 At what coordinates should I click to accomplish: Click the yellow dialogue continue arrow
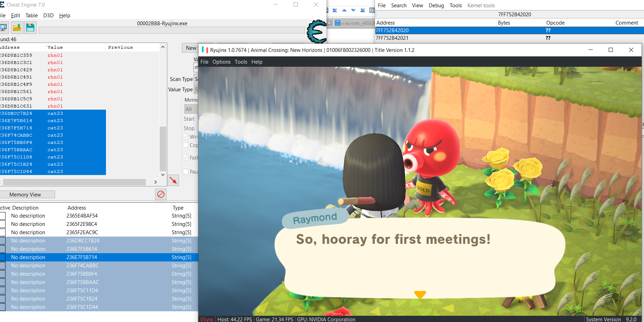pyautogui.click(x=420, y=294)
